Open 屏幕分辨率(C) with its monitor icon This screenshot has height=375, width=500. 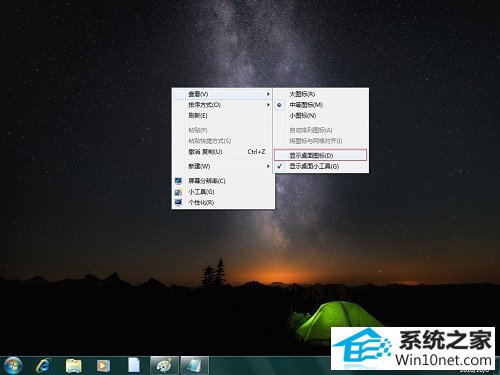223,181
